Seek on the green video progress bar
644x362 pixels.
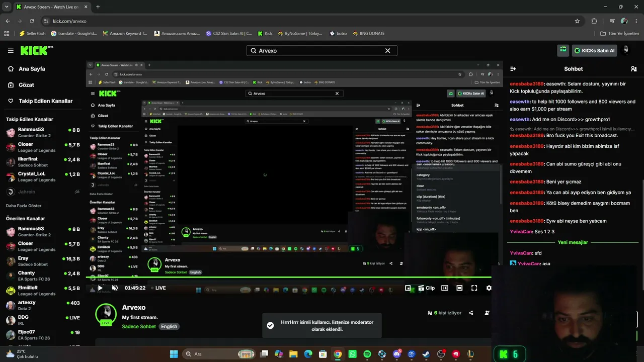(288, 278)
